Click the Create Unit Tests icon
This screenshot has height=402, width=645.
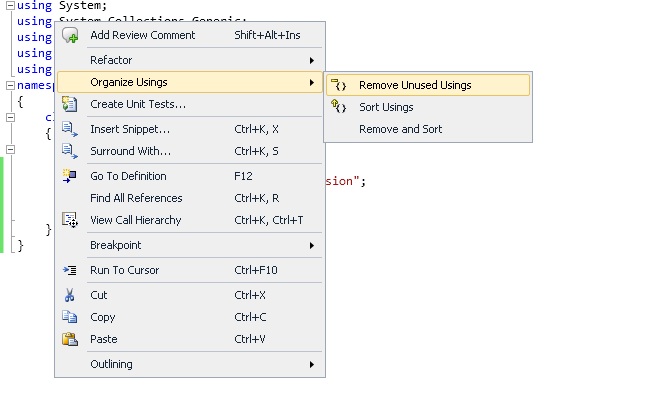tap(70, 104)
